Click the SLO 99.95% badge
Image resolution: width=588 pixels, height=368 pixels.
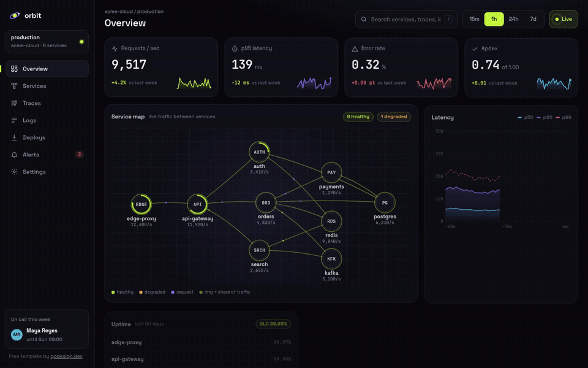[x=273, y=324]
